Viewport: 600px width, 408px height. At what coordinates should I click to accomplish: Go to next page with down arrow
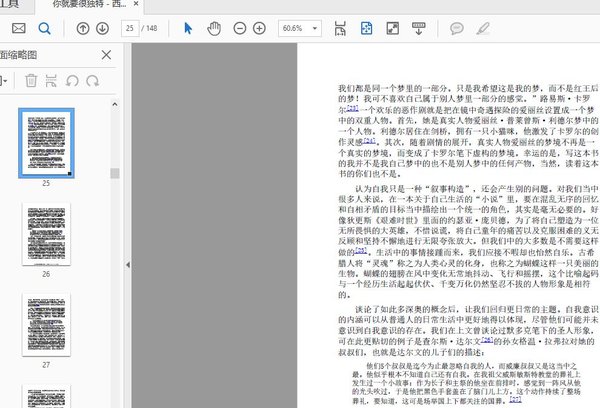103,29
